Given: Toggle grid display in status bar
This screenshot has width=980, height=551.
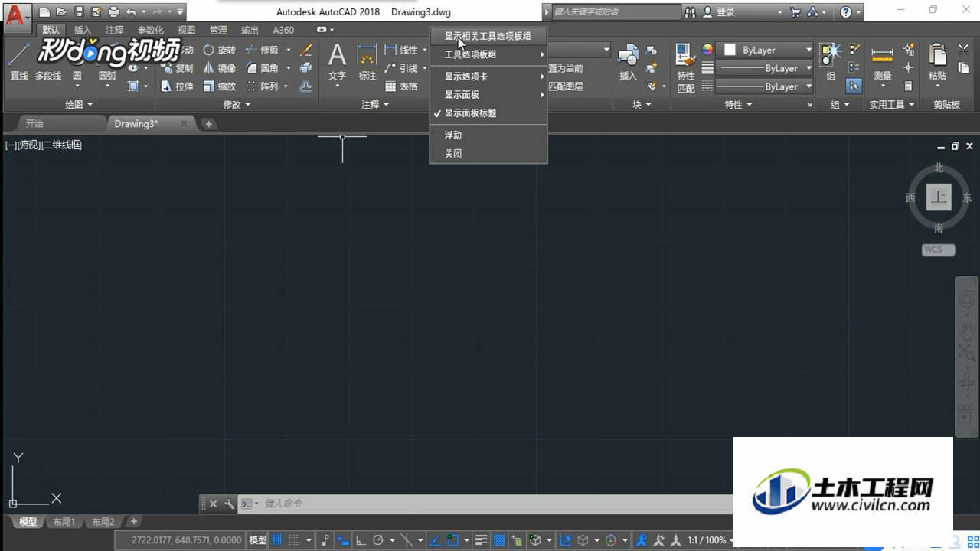Looking at the screenshot, I should [277, 540].
